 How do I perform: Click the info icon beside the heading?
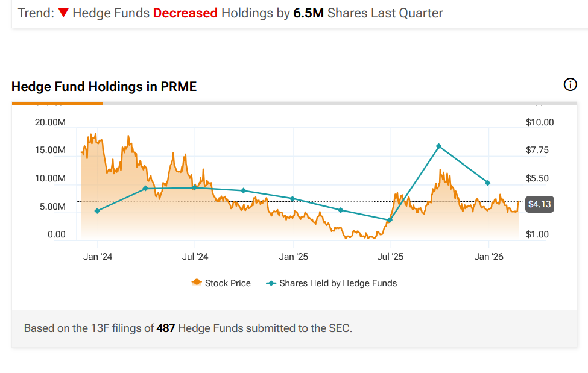click(570, 85)
